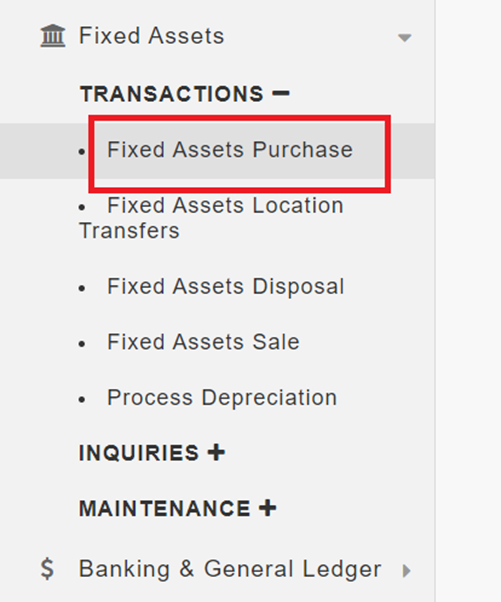The width and height of the screenshot is (501, 602).
Task: Collapse Fixed Assets menu with down caret
Action: coord(405,38)
